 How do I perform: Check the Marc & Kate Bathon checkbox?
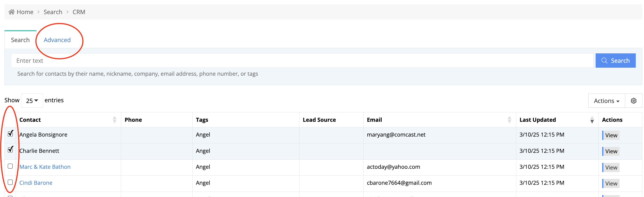point(10,166)
